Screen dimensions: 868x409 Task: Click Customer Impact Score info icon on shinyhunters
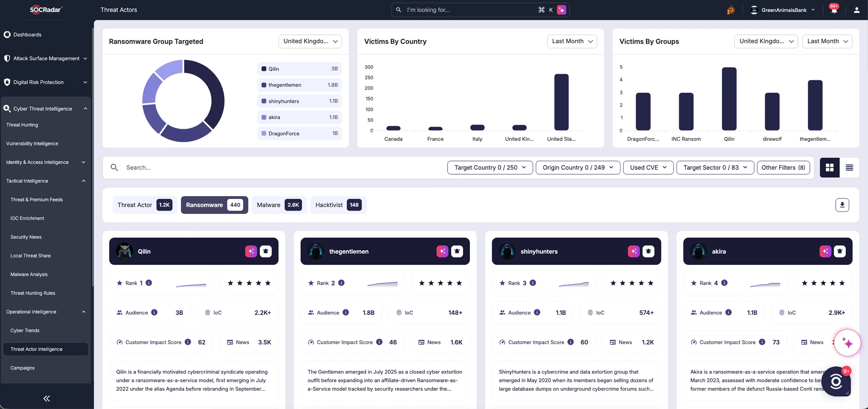click(571, 342)
